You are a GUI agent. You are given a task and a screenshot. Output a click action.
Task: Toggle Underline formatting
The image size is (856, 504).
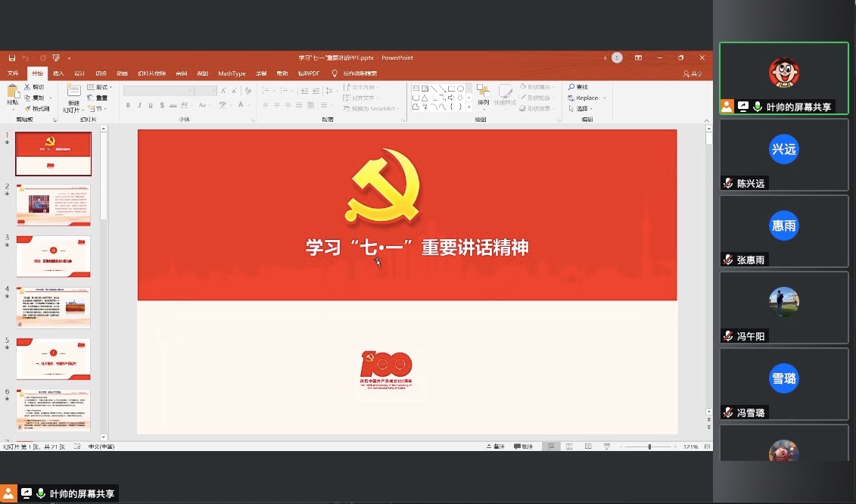(x=151, y=105)
